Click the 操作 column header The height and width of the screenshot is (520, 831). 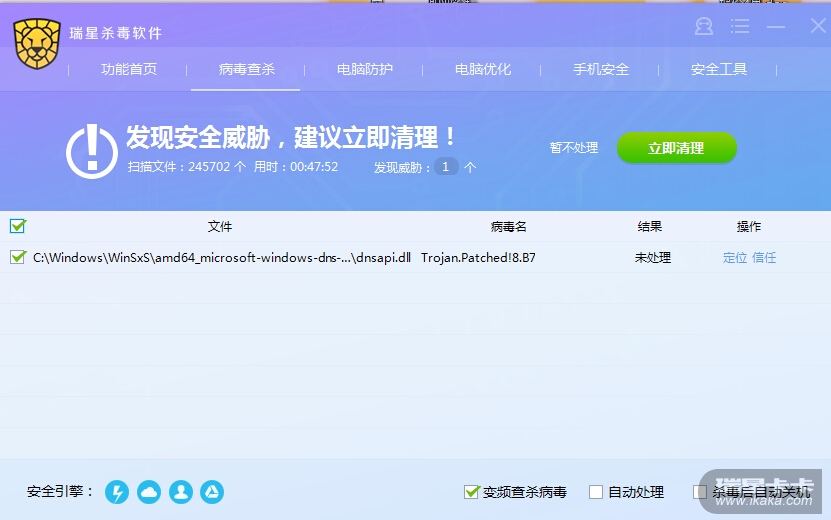point(749,227)
